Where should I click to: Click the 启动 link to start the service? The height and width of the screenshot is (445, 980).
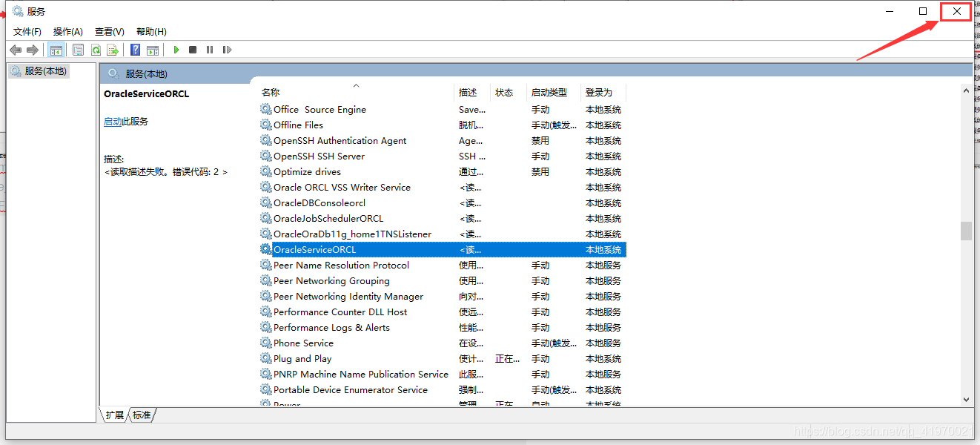pyautogui.click(x=113, y=122)
